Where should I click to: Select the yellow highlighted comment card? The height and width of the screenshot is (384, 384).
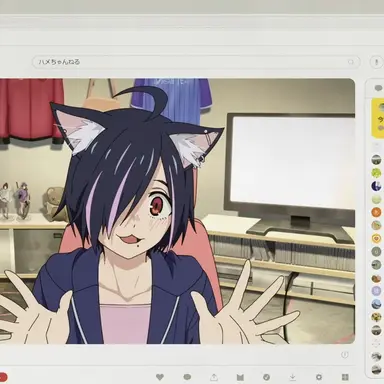coord(378,118)
